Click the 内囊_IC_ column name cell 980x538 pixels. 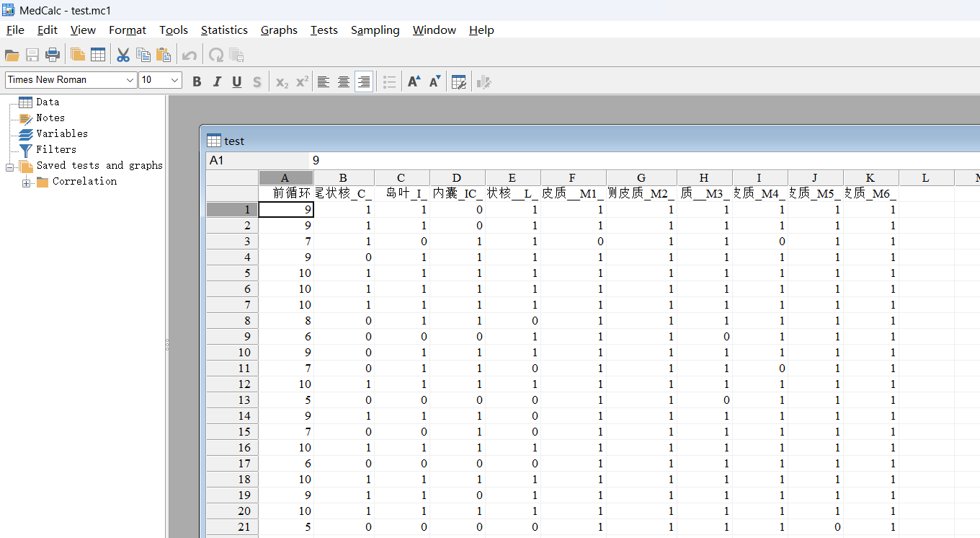tap(457, 193)
